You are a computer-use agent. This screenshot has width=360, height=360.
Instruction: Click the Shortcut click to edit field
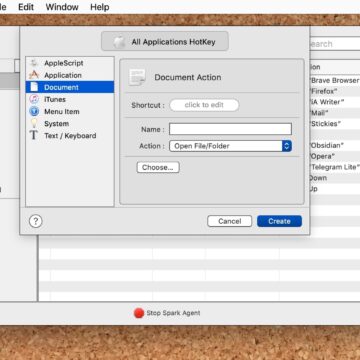pyautogui.click(x=204, y=105)
